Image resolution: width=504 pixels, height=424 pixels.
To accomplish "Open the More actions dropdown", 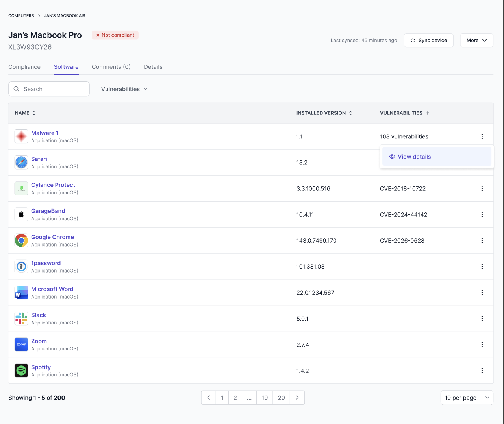I will tap(476, 40).
